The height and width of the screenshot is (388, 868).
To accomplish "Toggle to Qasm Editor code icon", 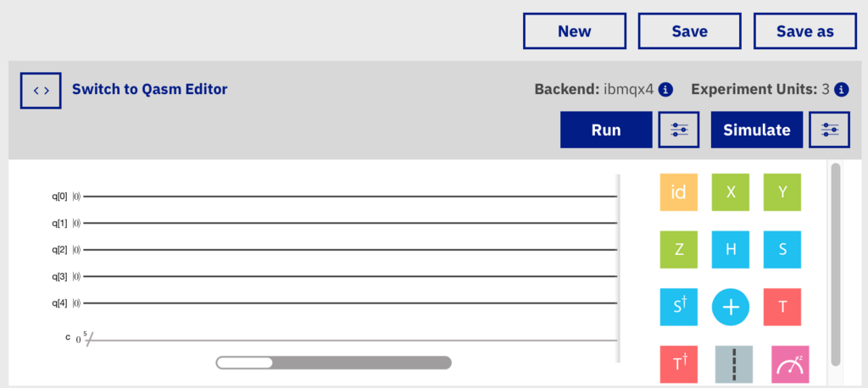I will pos(41,90).
